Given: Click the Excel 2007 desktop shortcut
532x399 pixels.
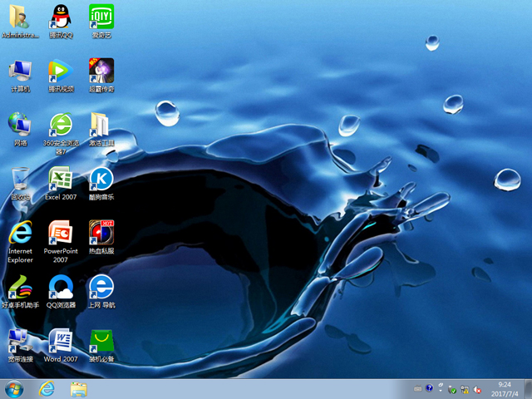Looking at the screenshot, I should point(60,179).
